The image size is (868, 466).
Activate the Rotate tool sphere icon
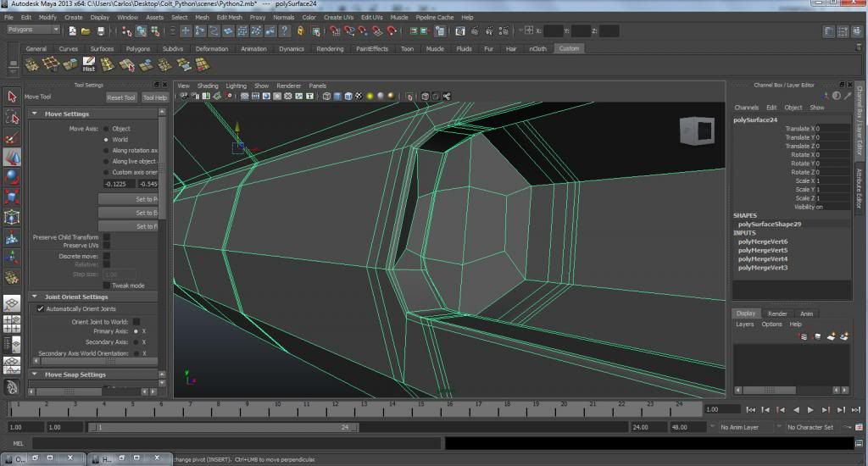pyautogui.click(x=12, y=177)
